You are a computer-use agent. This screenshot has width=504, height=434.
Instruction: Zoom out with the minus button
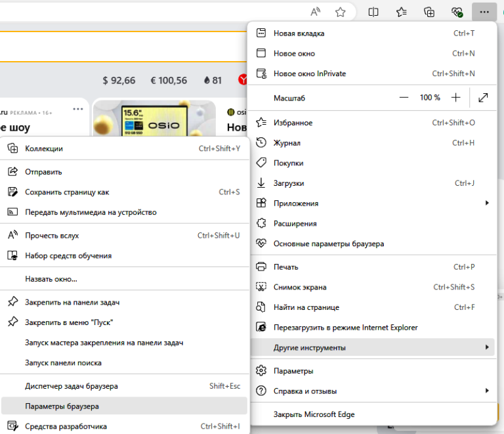[x=404, y=97]
